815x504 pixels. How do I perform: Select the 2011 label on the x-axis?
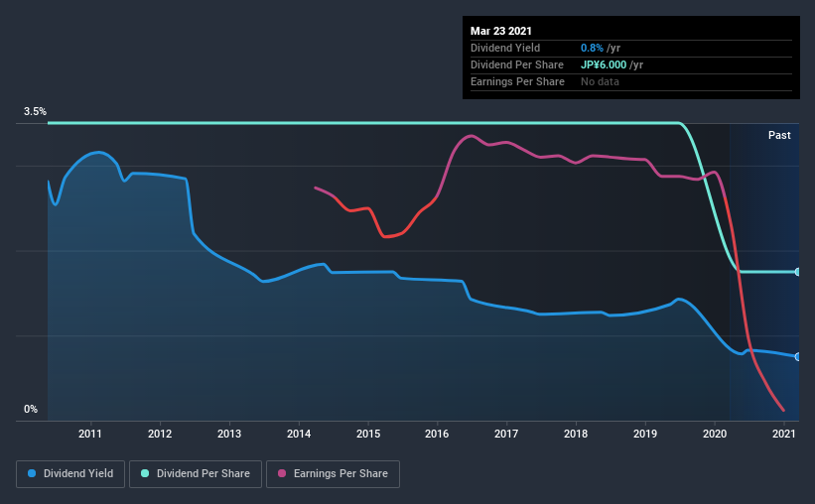click(90, 434)
